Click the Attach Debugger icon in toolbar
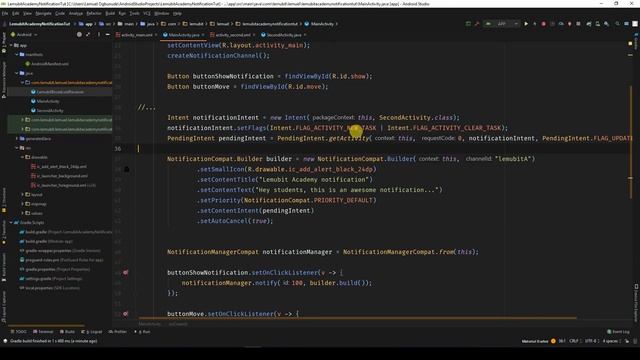The width and height of the screenshot is (640, 360). (x=570, y=24)
